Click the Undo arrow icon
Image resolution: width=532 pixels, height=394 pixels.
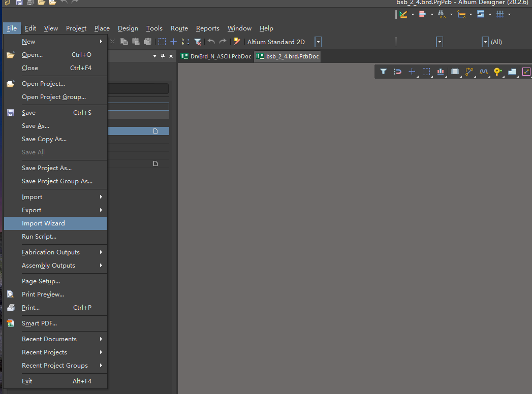[211, 42]
